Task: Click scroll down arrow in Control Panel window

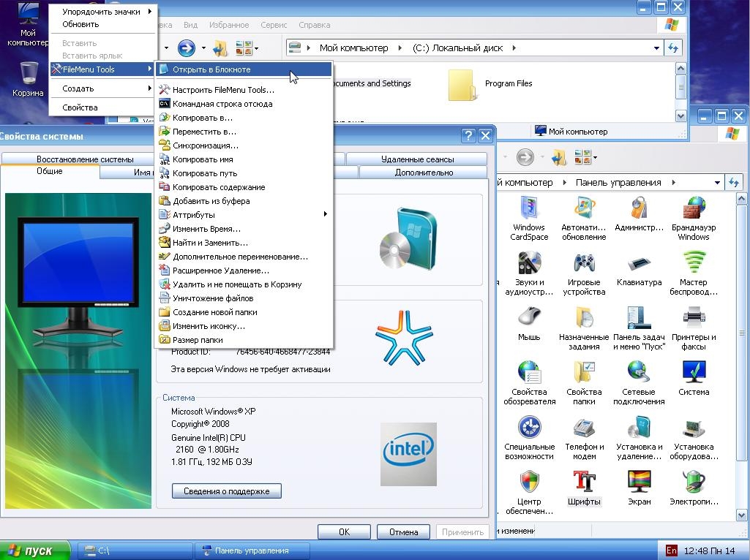Action: point(741,515)
